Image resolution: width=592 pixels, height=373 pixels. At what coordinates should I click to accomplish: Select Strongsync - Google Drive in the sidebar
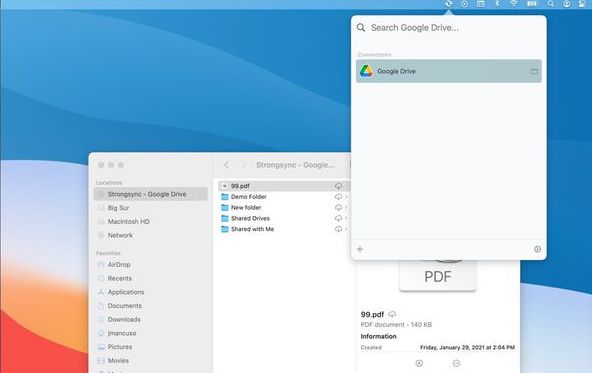(150, 194)
